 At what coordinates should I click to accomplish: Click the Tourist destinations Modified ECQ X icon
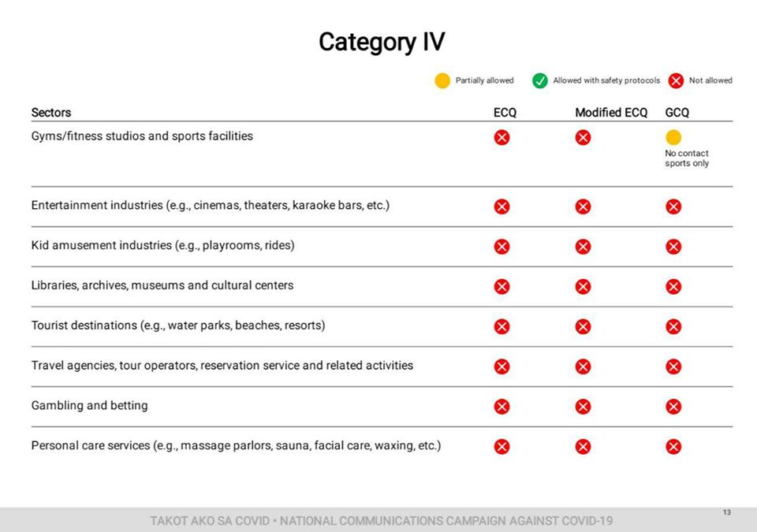click(583, 327)
